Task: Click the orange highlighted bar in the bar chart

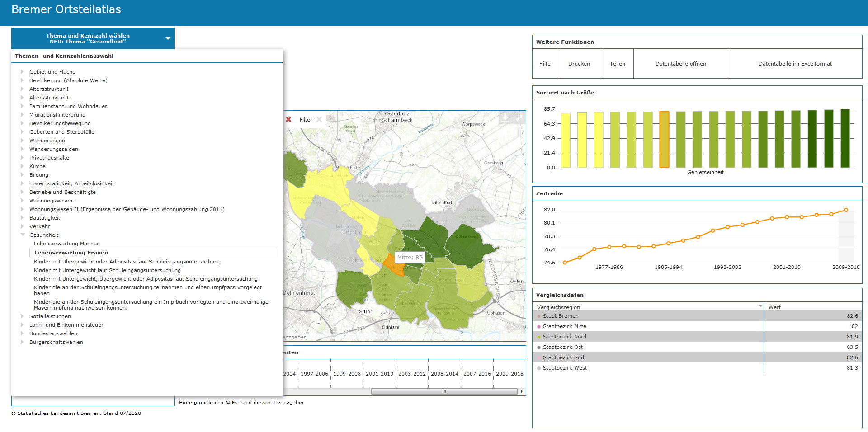Action: pyautogui.click(x=664, y=140)
